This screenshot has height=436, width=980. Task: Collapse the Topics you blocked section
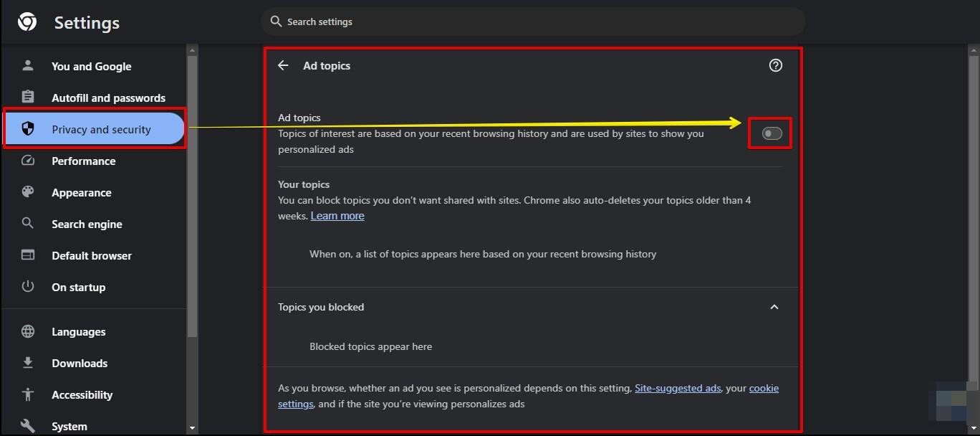774,307
